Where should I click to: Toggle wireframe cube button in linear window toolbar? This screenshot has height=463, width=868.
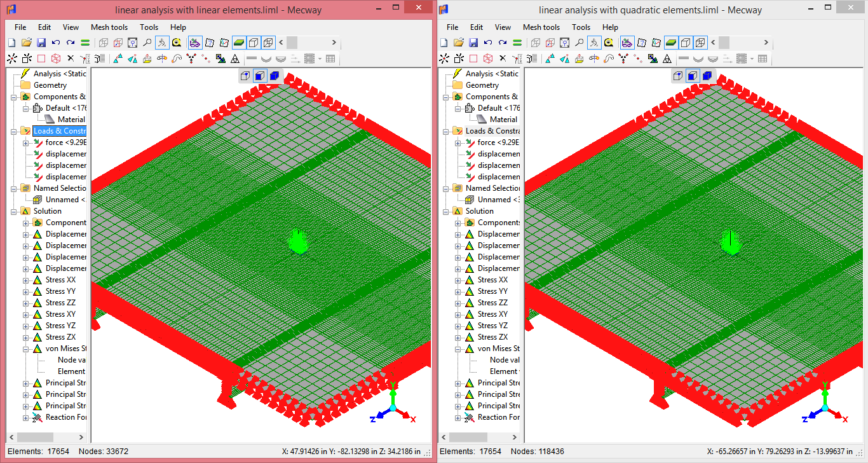[x=268, y=43]
